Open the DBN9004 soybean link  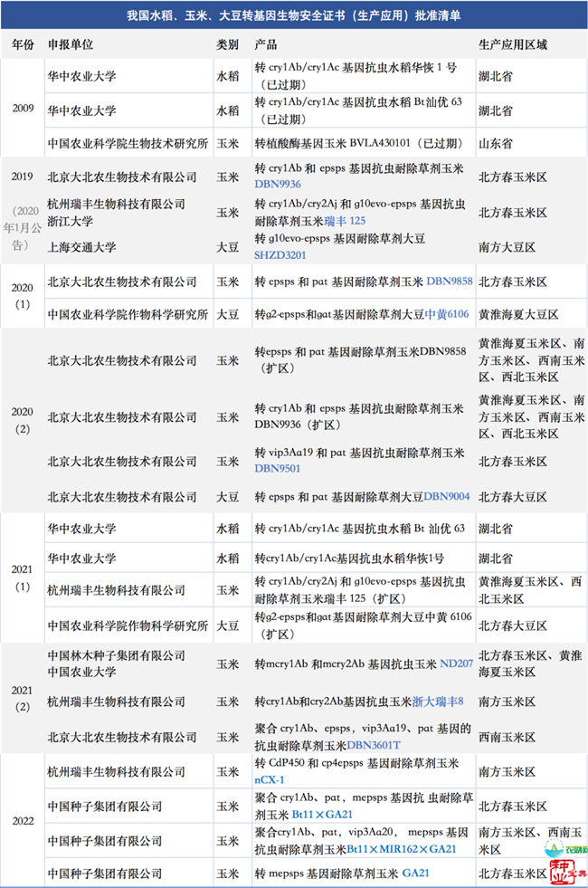coord(448,495)
